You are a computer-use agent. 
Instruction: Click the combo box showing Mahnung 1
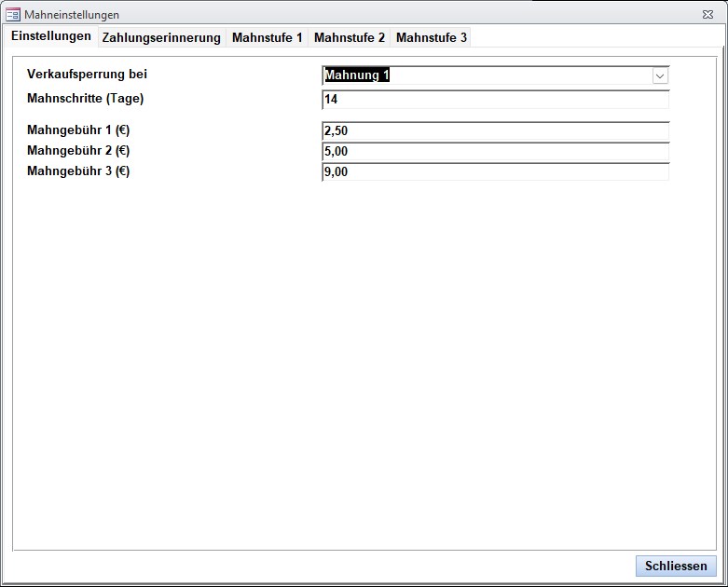(x=487, y=75)
